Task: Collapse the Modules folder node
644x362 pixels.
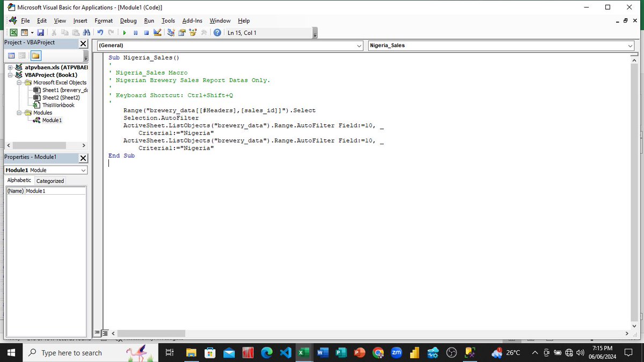Action: point(20,113)
